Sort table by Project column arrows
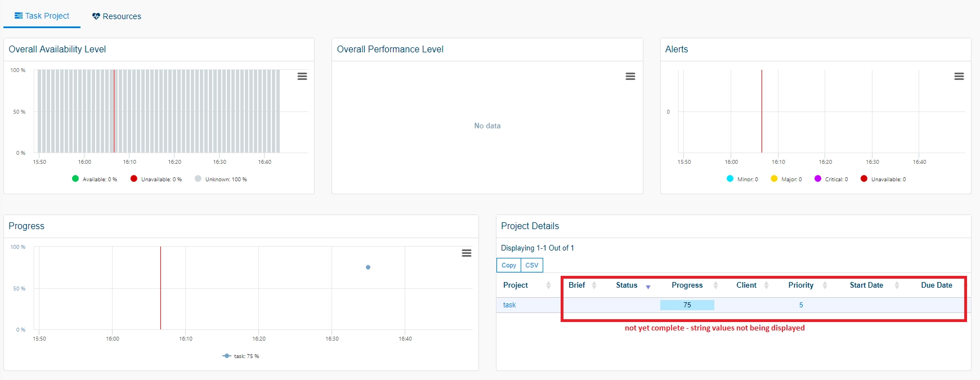This screenshot has width=980, height=380. pos(548,285)
